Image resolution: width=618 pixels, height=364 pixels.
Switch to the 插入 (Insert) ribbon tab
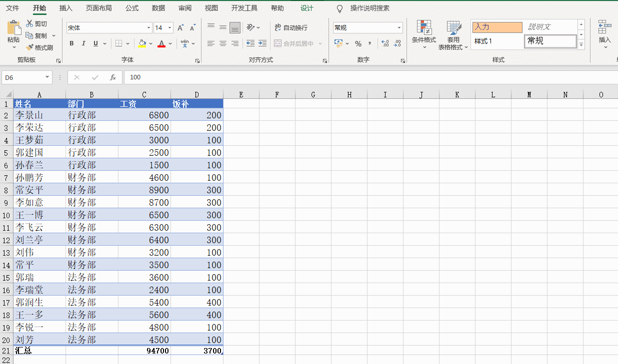65,8
